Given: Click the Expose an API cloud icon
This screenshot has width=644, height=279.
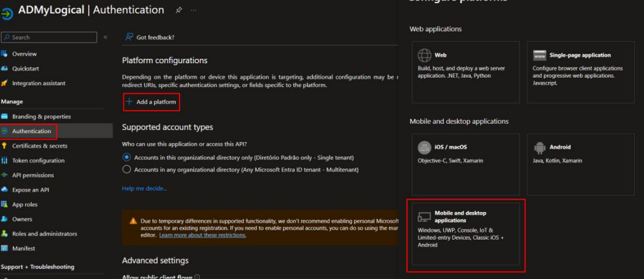Looking at the screenshot, I should [x=4, y=190].
